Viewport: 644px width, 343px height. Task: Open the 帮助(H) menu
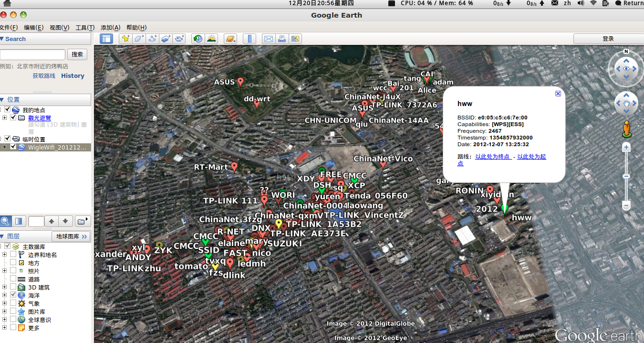point(136,28)
